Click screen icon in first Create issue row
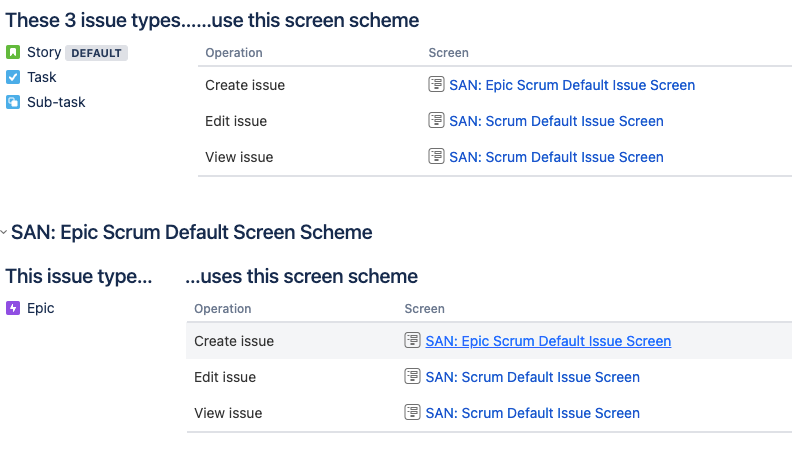The width and height of the screenshot is (792, 467). click(x=436, y=85)
